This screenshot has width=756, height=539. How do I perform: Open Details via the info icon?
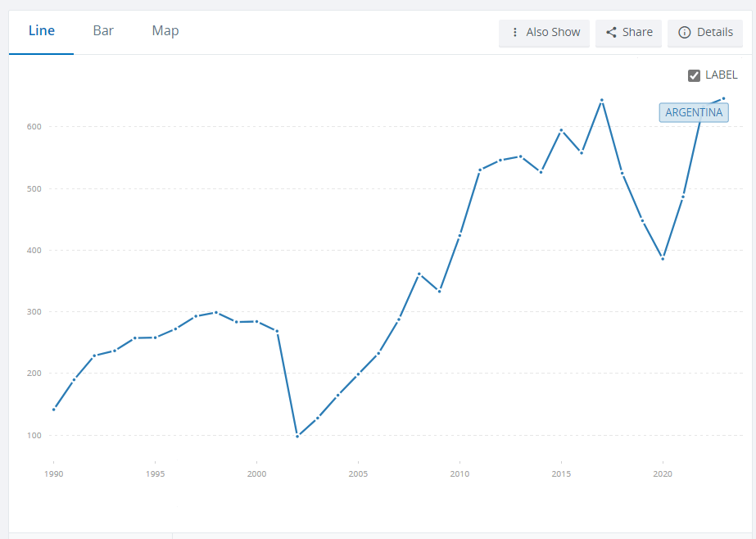[685, 33]
